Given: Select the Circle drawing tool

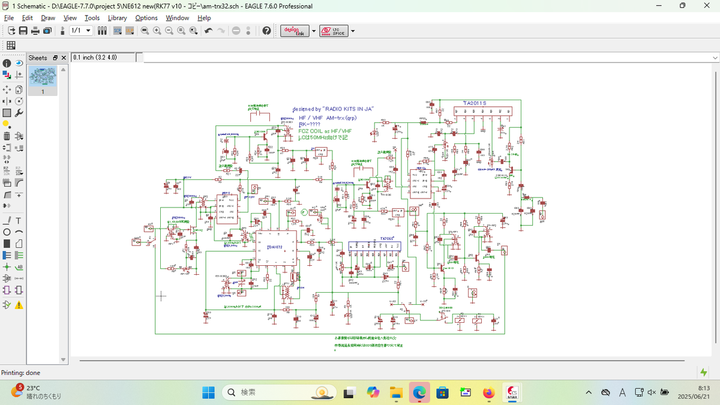Looking at the screenshot, I should [x=7, y=232].
